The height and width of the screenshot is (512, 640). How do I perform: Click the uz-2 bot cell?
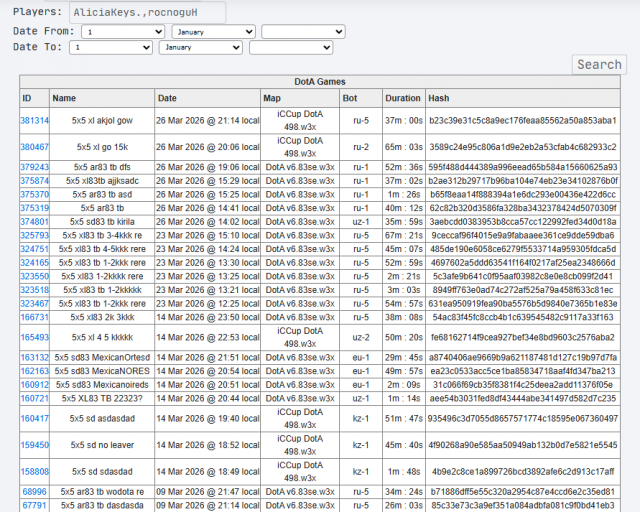(x=361, y=337)
